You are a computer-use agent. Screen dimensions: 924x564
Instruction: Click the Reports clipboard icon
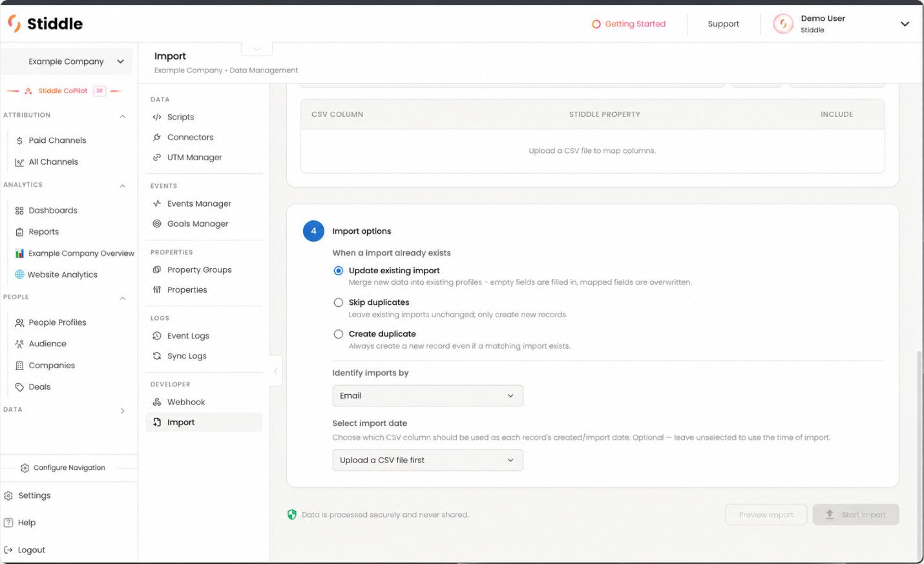pos(19,232)
